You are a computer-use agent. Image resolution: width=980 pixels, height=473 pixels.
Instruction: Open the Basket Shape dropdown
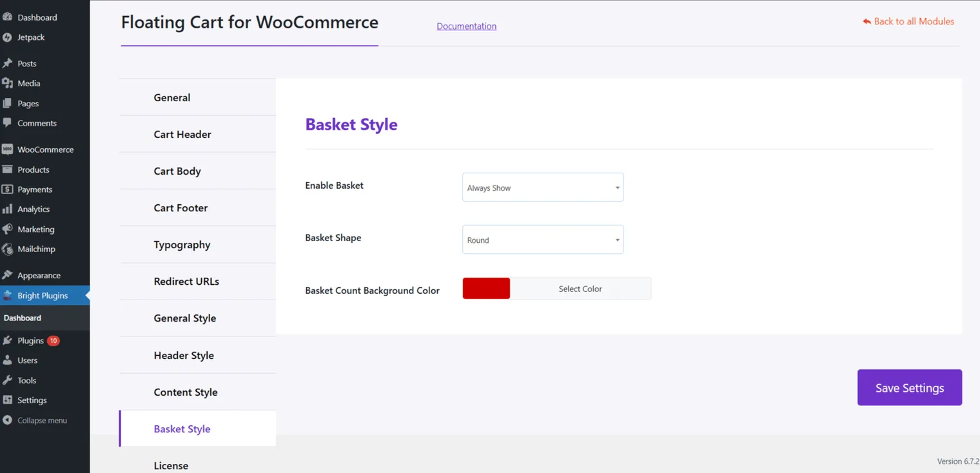[x=543, y=240]
